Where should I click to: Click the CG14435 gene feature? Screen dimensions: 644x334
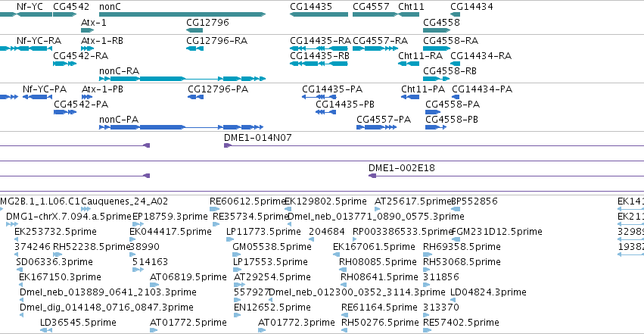point(319,14)
